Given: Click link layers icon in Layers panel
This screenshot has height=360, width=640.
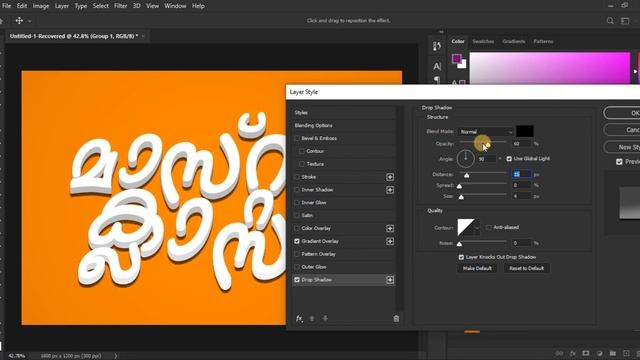Looking at the screenshot, I should [559, 353].
